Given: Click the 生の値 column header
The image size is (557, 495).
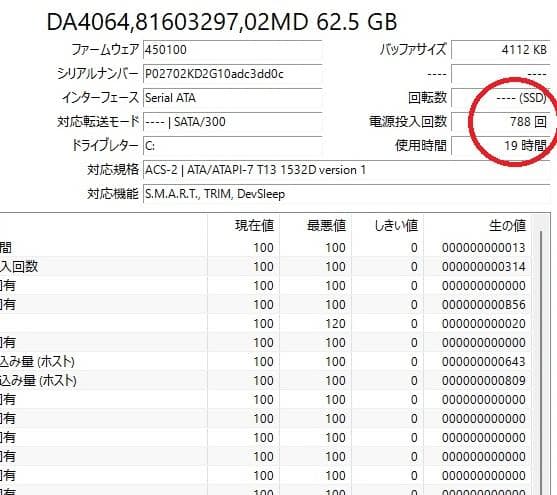Looking at the screenshot, I should click(x=507, y=225).
